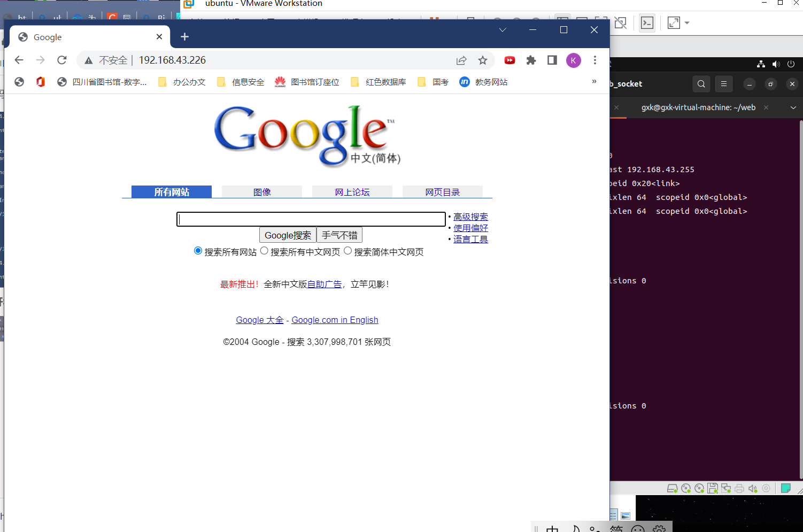Bookmark this page with the star icon
Image resolution: width=803 pixels, height=532 pixels.
coord(483,60)
